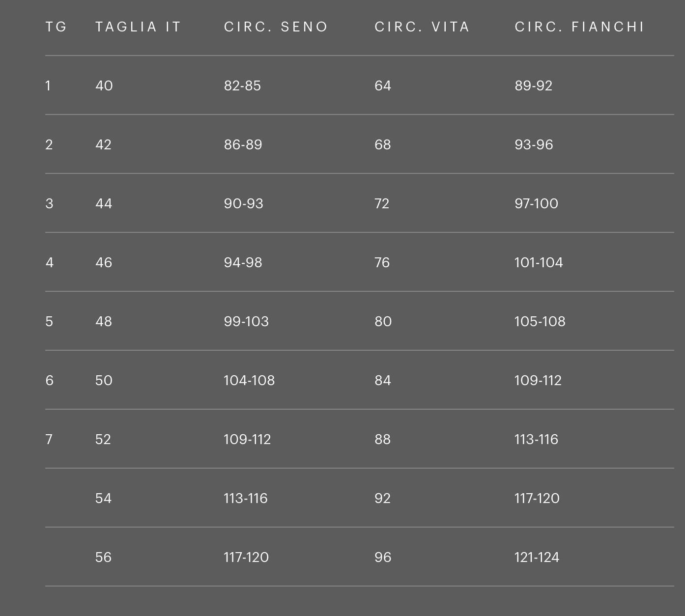The height and width of the screenshot is (616, 685).
Task: Click the TG column header
Action: point(56,27)
